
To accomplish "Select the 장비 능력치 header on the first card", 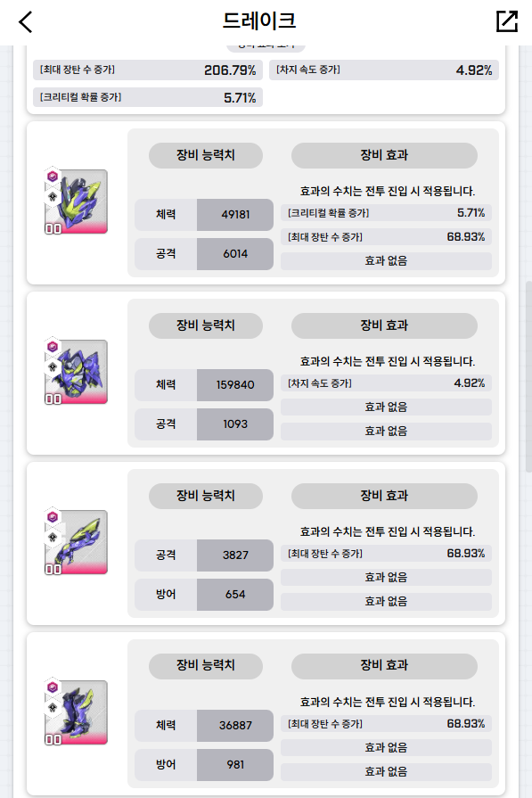I will pos(205,155).
